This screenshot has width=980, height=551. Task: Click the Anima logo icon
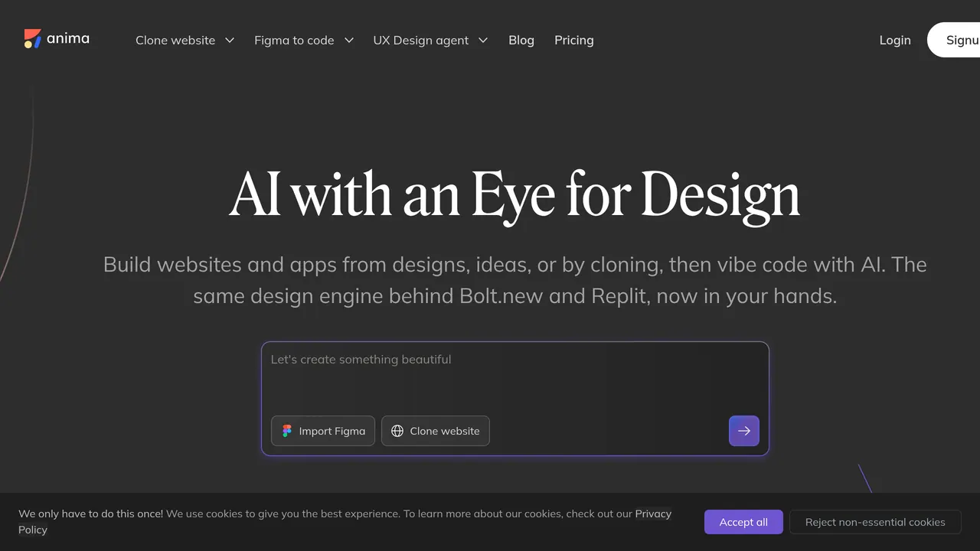click(x=32, y=38)
